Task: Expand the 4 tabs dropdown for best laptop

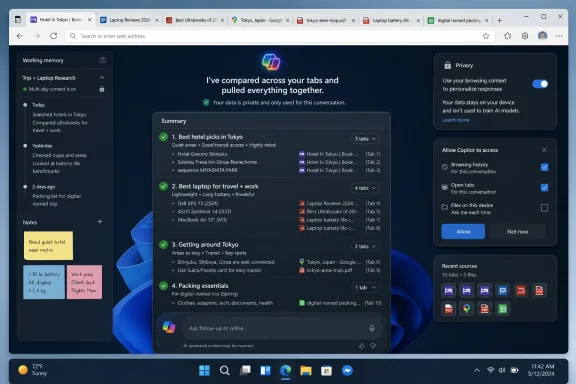Action: pos(365,188)
